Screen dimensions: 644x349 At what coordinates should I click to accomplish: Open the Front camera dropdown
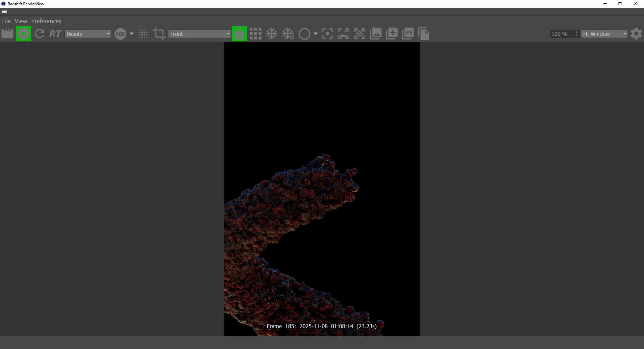tap(200, 34)
